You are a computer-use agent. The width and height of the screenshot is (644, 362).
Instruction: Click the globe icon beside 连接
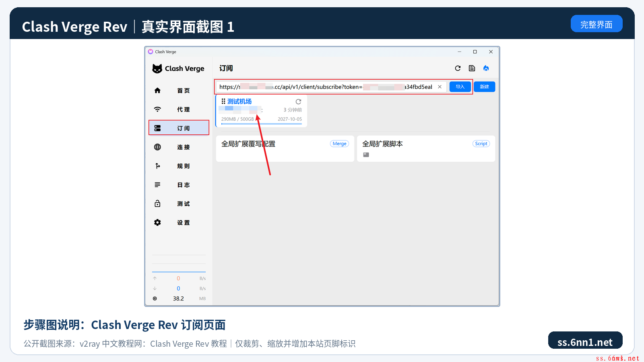(157, 147)
